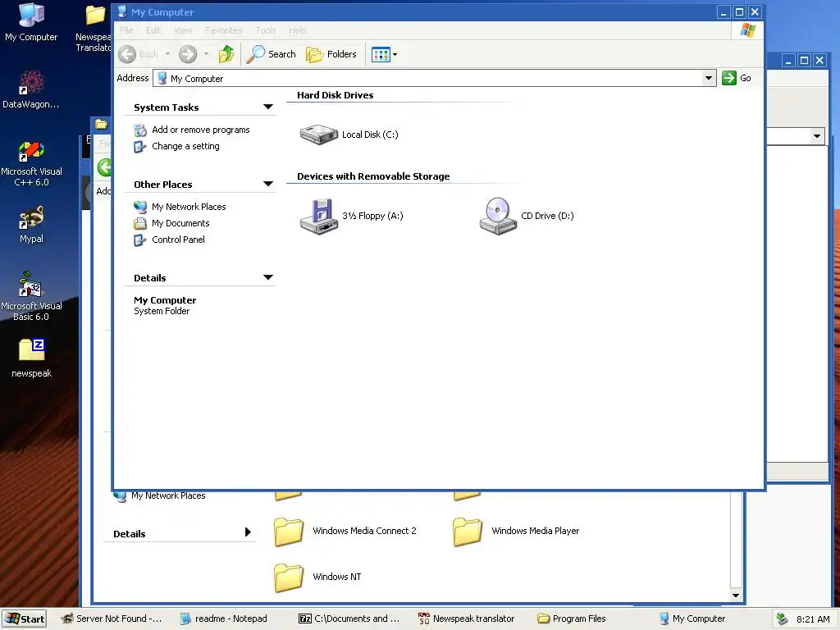Select the 3½ Floppy (A:) drive icon
Screen dimensions: 840x630
(319, 216)
